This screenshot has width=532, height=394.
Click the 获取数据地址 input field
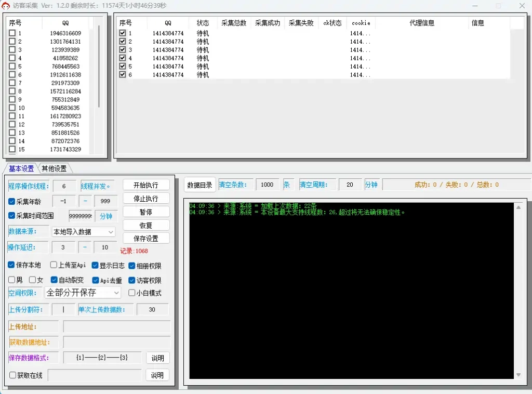[x=116, y=342]
